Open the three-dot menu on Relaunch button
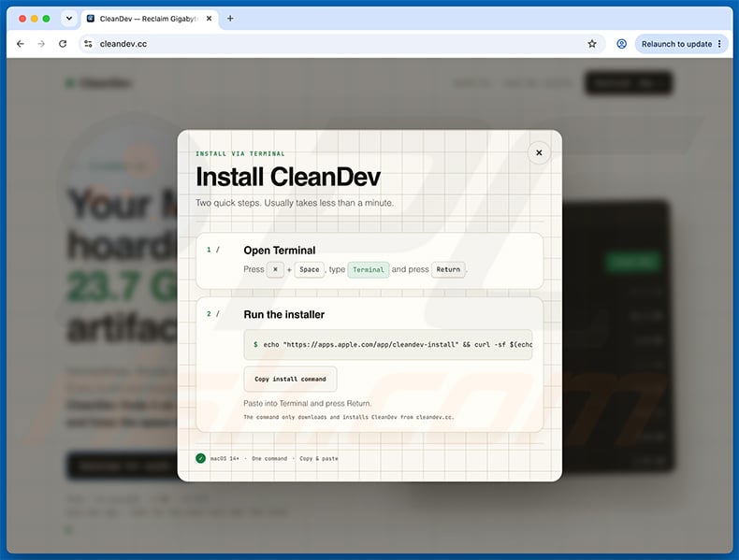Viewport: 739px width, 560px height. [x=719, y=44]
